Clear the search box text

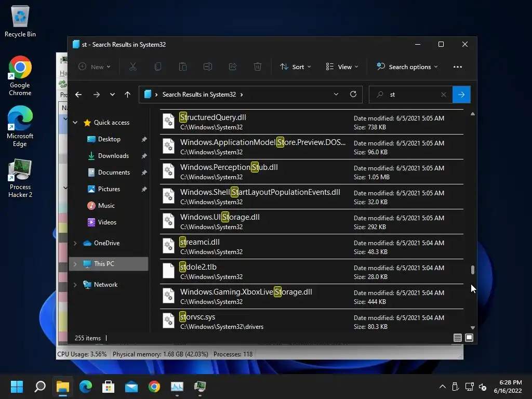click(x=444, y=95)
